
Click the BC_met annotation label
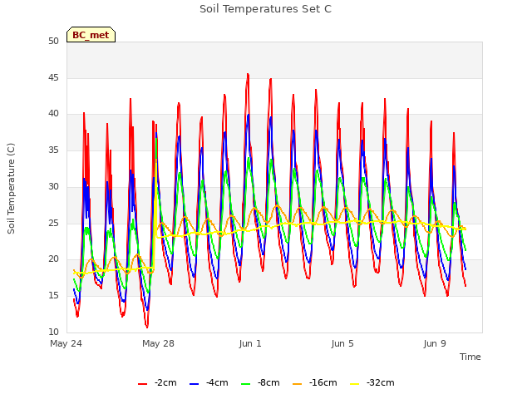[91, 35]
